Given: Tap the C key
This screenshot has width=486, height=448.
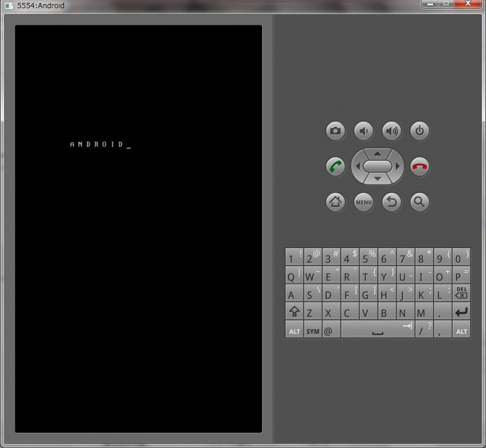Looking at the screenshot, I should [350, 311].
